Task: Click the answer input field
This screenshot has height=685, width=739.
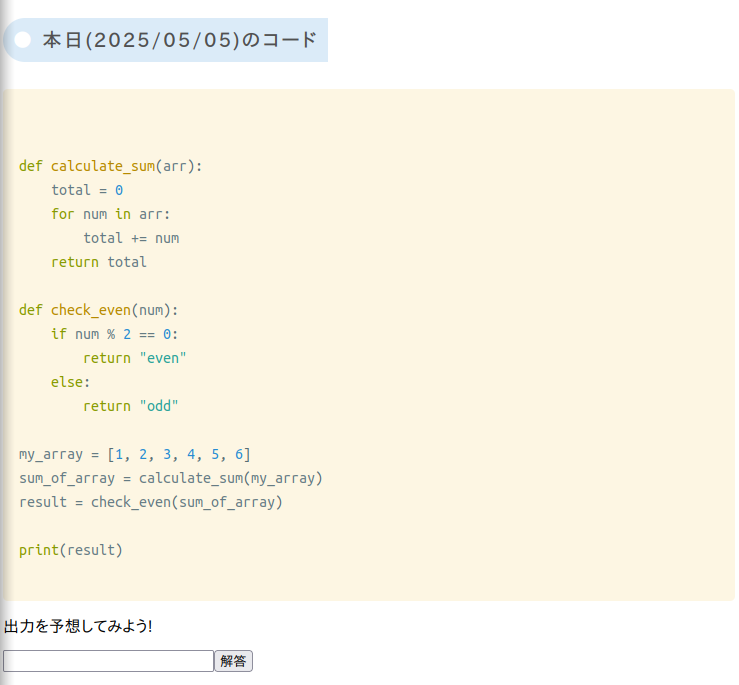Action: pos(108,661)
